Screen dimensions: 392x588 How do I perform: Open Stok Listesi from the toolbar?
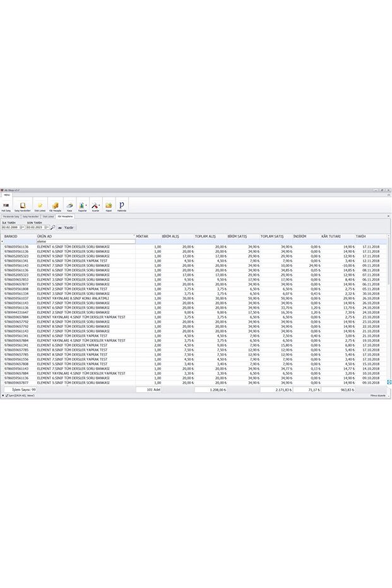[x=40, y=207]
